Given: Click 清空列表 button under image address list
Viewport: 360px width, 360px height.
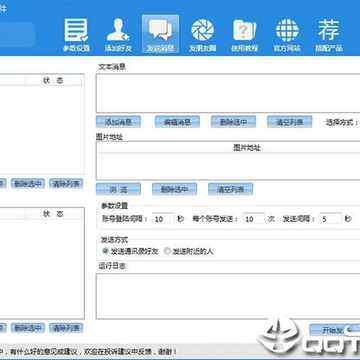Looking at the screenshot, I should coord(231,189).
